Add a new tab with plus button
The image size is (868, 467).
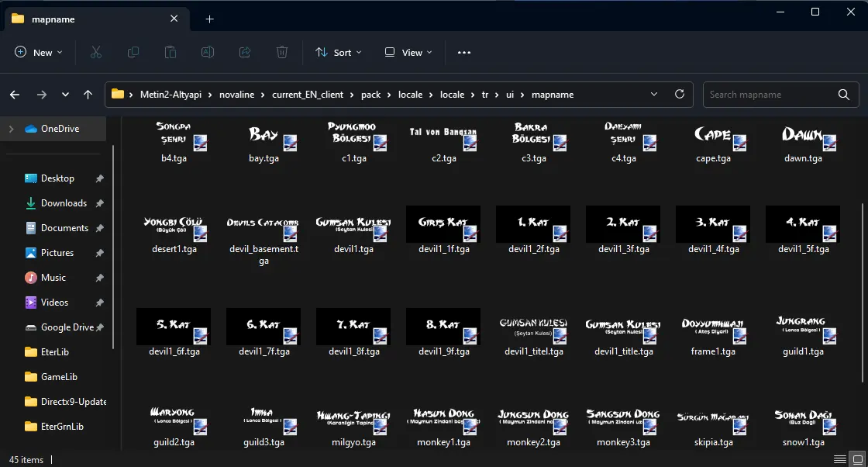click(210, 19)
